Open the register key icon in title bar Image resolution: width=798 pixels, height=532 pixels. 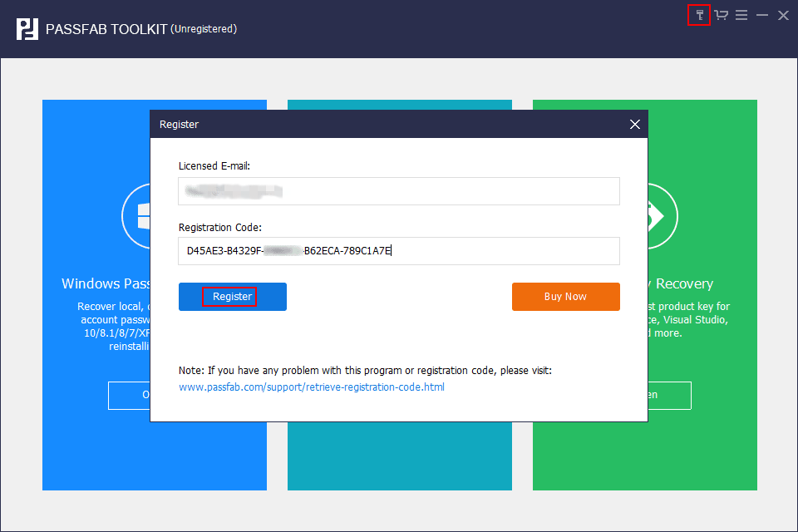point(699,15)
